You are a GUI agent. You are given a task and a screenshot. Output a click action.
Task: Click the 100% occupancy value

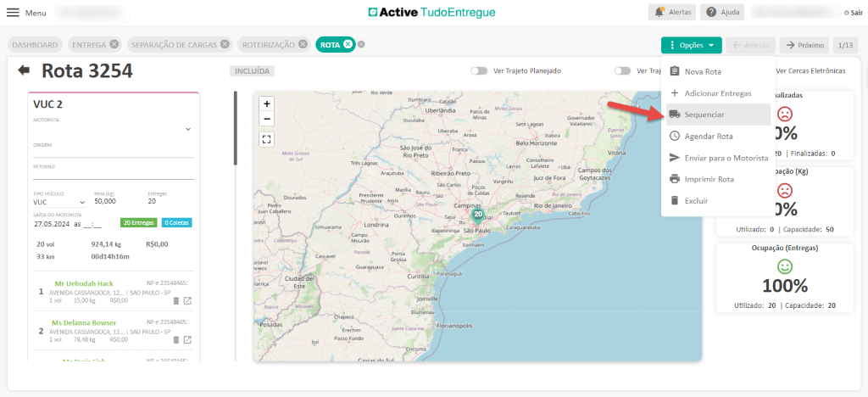coord(784,286)
